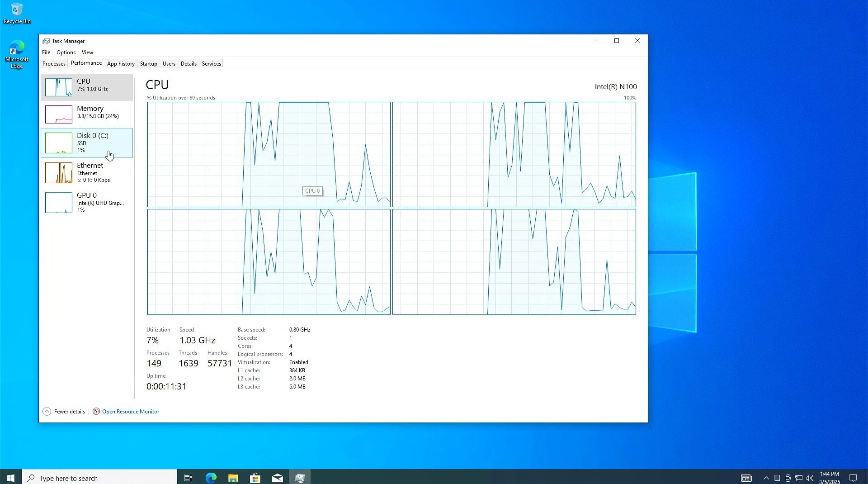
Task: Open the Windows Start menu
Action: [x=11, y=478]
